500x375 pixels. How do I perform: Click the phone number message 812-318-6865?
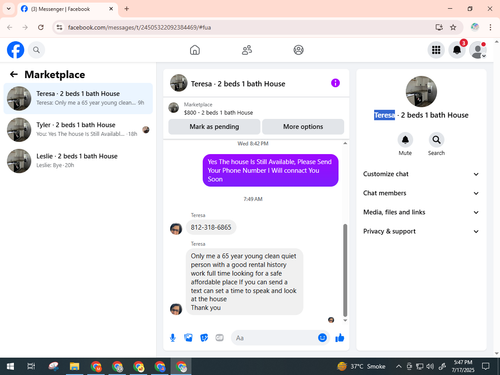pyautogui.click(x=211, y=227)
